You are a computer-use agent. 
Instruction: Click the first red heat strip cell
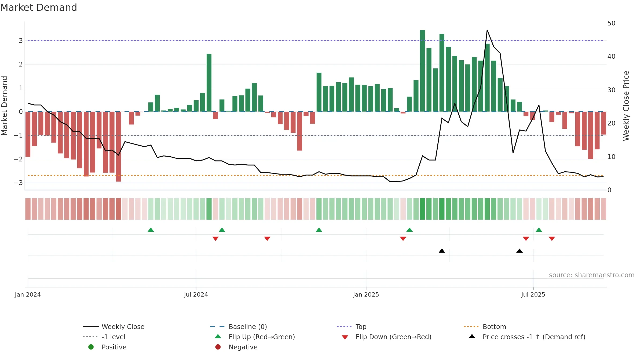28,209
